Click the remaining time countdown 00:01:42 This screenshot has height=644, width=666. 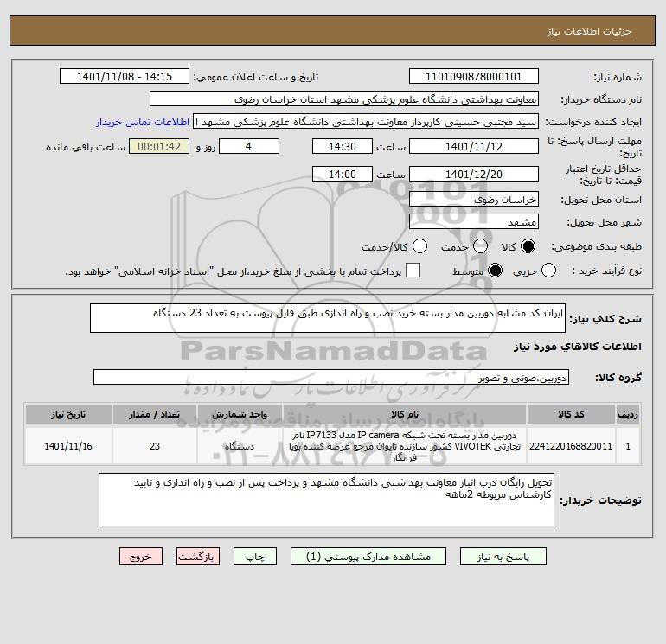tap(159, 146)
